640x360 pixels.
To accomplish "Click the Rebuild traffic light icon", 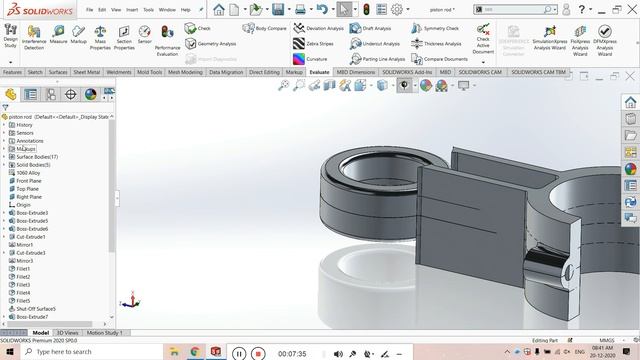I will coord(366,9).
